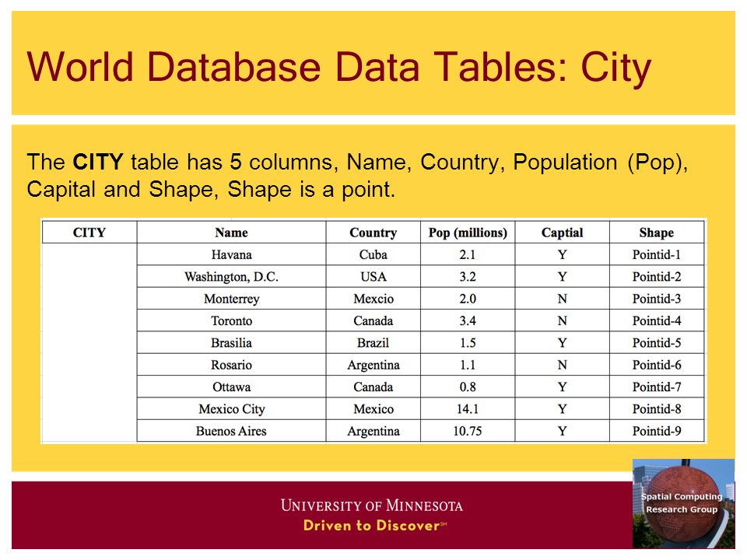Click capital value Y in Buenos Aires row
The height and width of the screenshot is (560, 747).
point(562,431)
